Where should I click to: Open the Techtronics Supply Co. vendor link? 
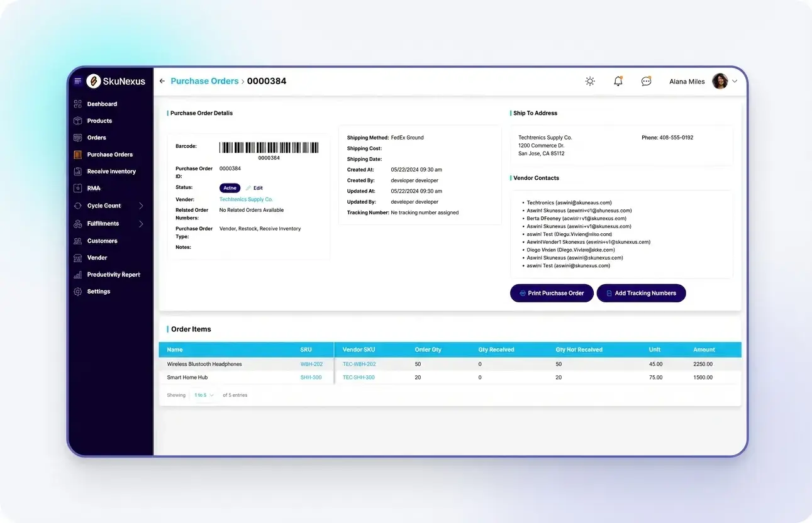[246, 198]
